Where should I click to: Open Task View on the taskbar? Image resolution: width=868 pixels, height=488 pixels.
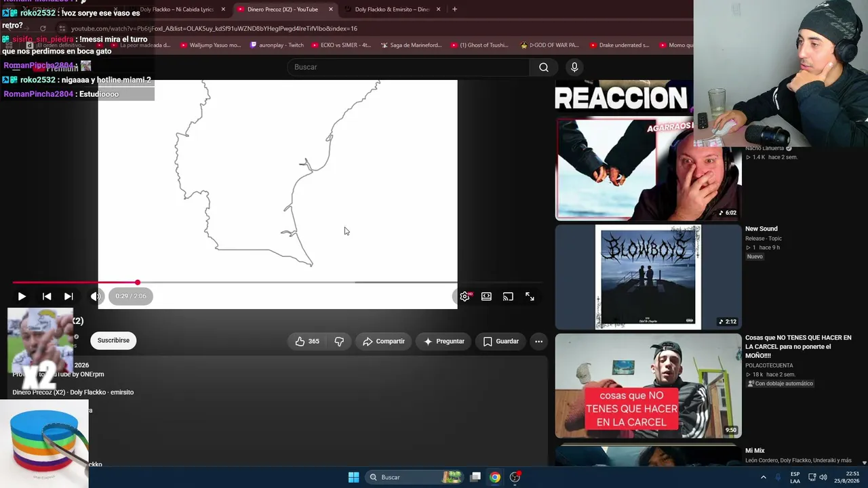point(475,477)
